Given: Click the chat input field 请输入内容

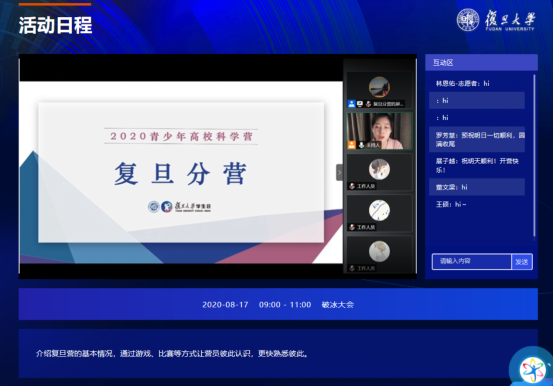Looking at the screenshot, I should coord(472,262).
